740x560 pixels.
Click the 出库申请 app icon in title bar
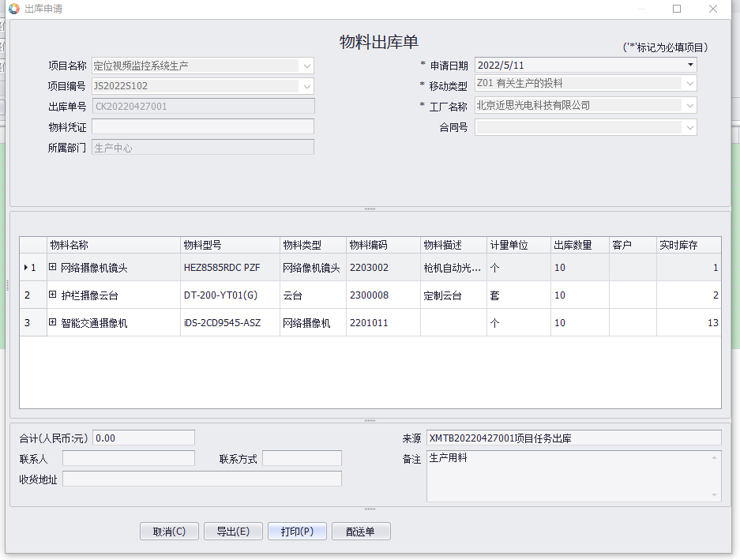point(13,9)
